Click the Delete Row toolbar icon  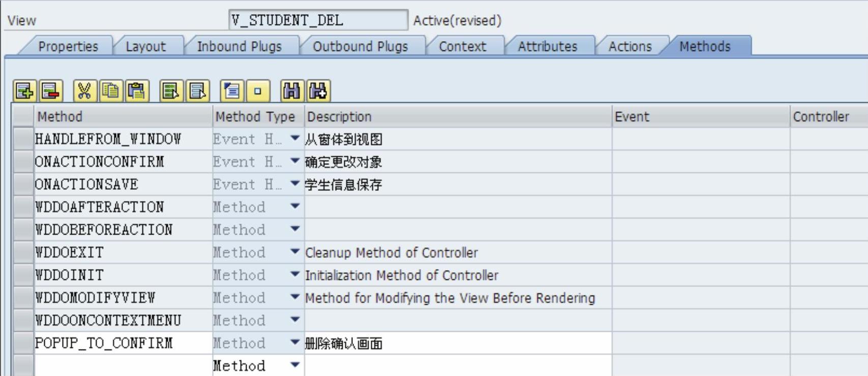pyautogui.click(x=51, y=91)
